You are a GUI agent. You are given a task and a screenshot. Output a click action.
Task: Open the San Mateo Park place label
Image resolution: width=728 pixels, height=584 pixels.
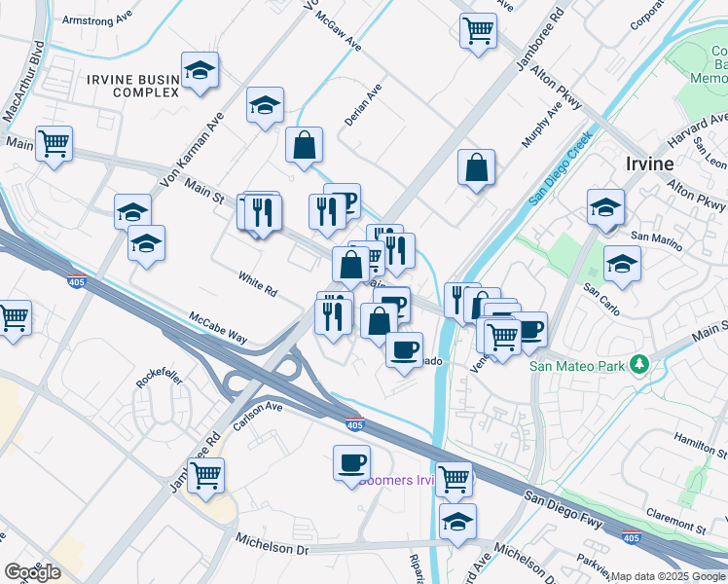(x=577, y=366)
